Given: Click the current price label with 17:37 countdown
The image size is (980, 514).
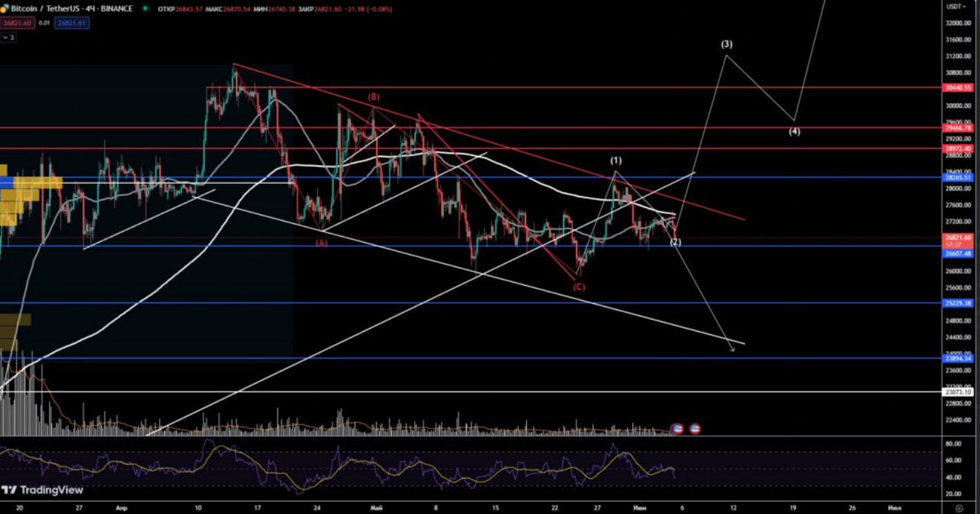Looking at the screenshot, I should point(958,240).
